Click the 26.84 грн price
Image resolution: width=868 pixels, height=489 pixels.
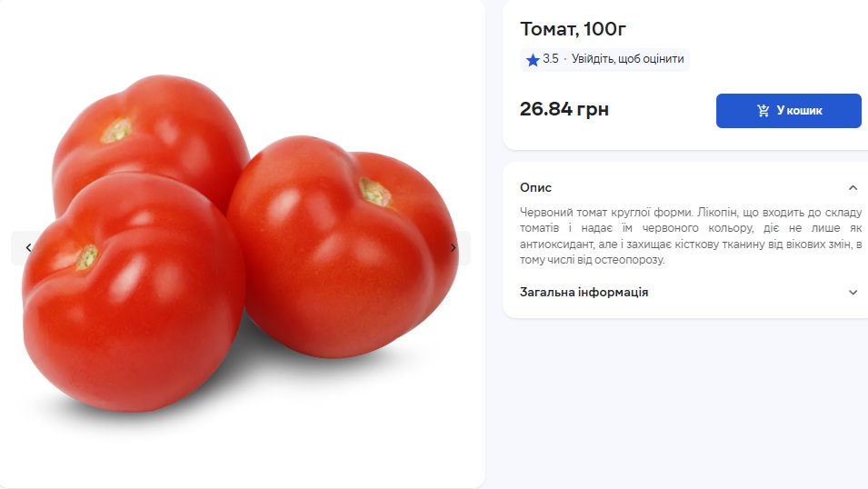tap(564, 109)
